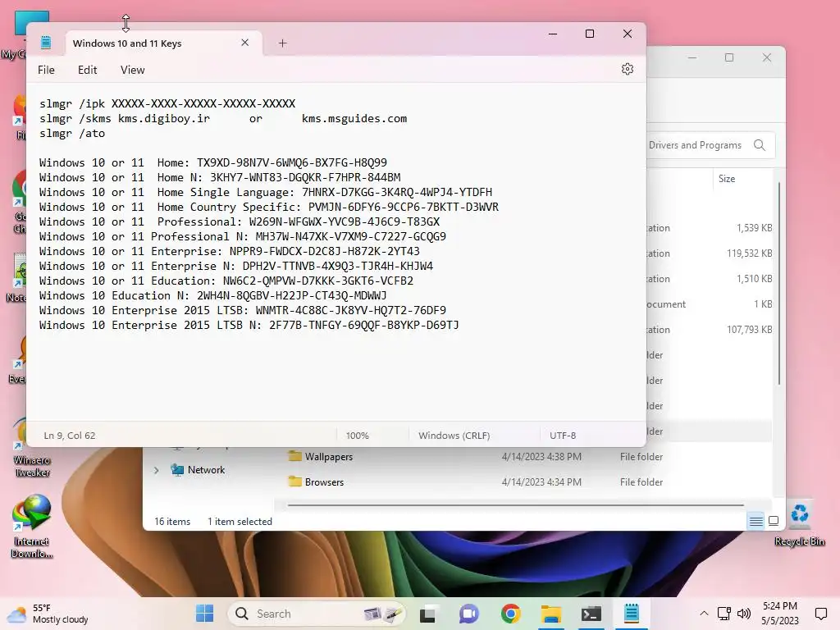Open the View menu in Notepad
This screenshot has width=840, height=630.
(132, 71)
